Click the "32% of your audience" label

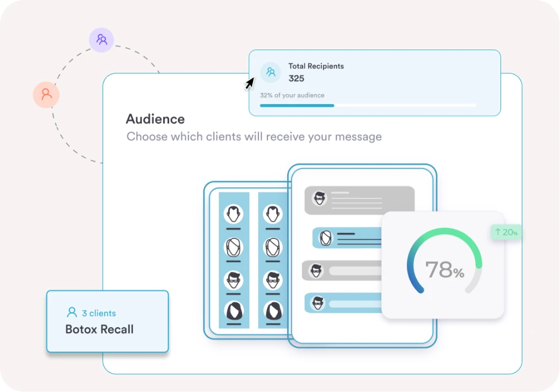point(292,95)
